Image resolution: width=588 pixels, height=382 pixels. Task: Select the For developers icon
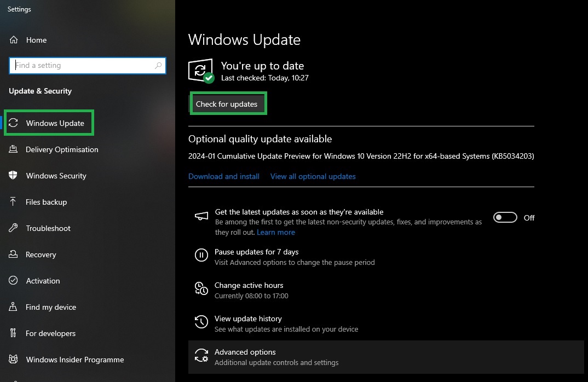click(13, 333)
